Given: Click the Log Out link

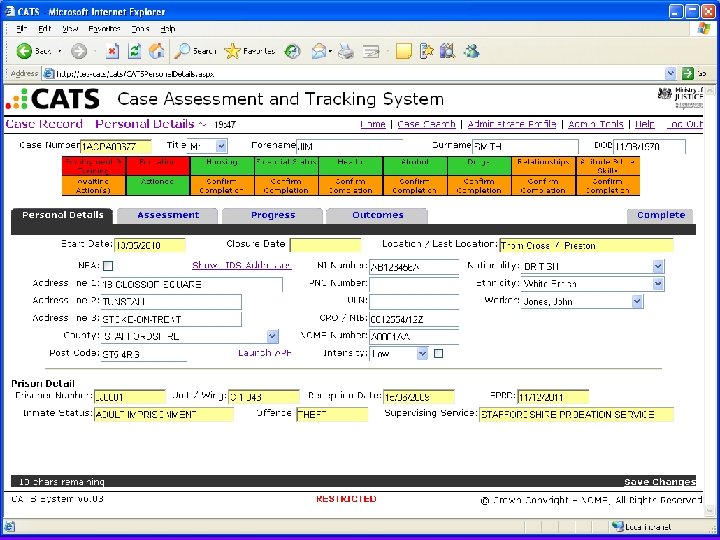Looking at the screenshot, I should 685,124.
